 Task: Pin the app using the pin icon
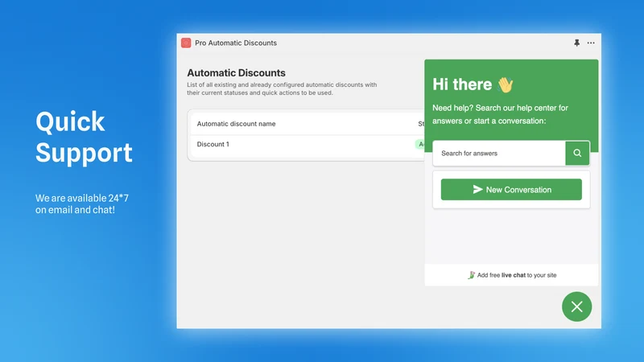point(576,43)
